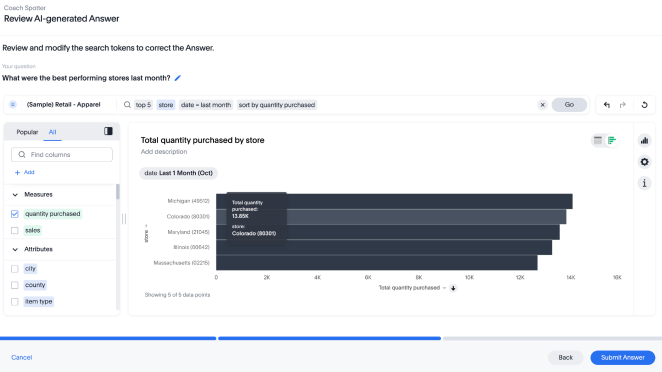Go Back to previous step
Image resolution: width=662 pixels, height=372 pixels.
565,358
